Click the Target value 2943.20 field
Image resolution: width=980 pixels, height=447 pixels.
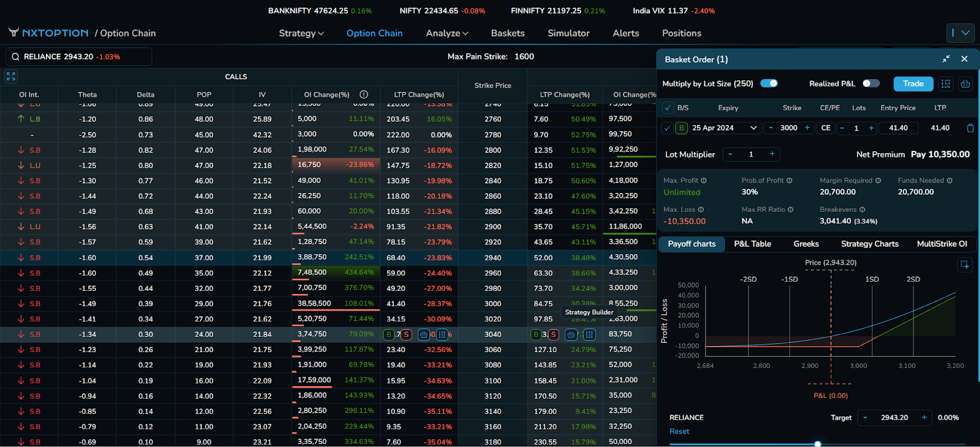pos(894,418)
